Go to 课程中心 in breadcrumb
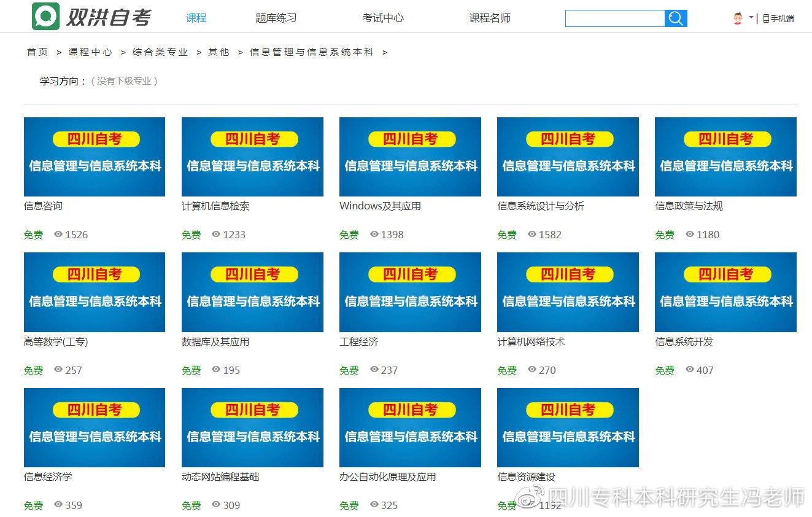The width and height of the screenshot is (812, 517). point(90,52)
